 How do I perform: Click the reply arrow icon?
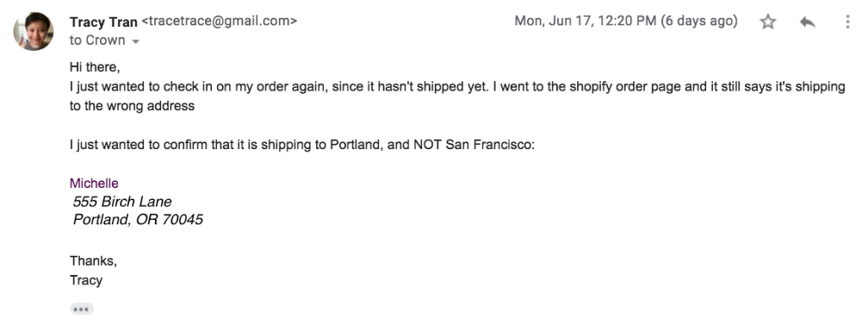(x=807, y=22)
